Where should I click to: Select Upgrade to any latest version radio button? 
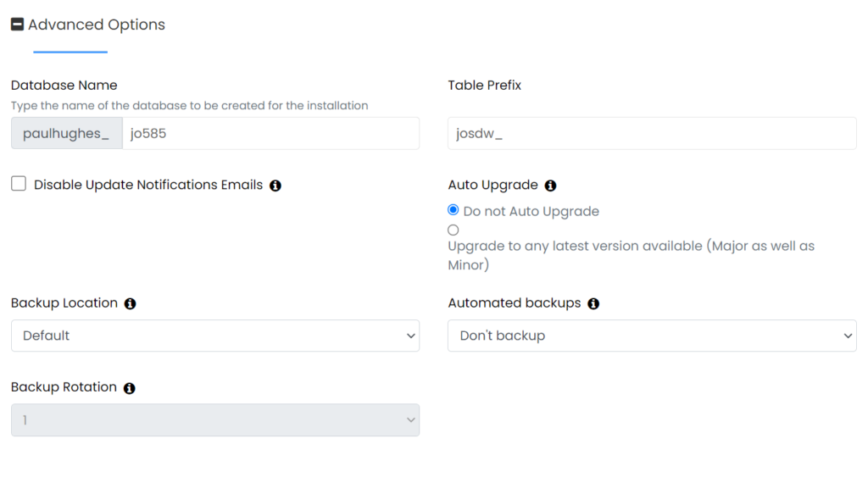click(453, 230)
